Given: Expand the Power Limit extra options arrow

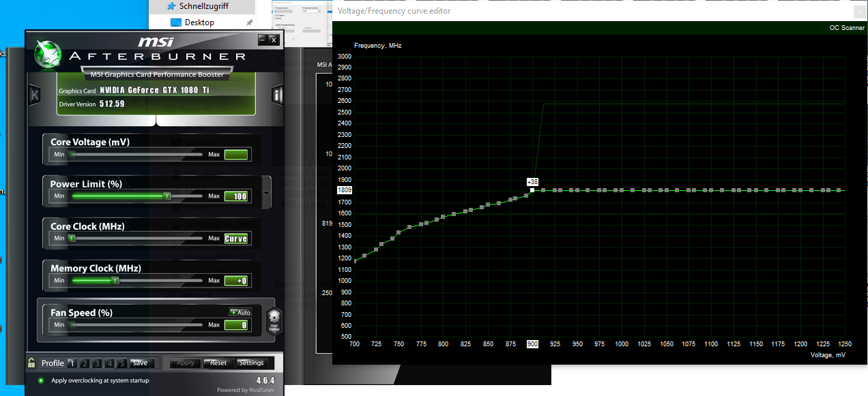Looking at the screenshot, I should 266,194.
